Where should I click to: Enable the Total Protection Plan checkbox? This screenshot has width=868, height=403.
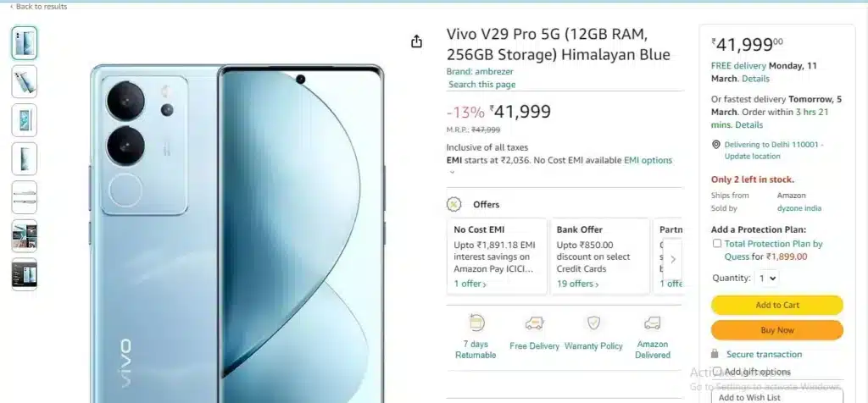tap(717, 243)
